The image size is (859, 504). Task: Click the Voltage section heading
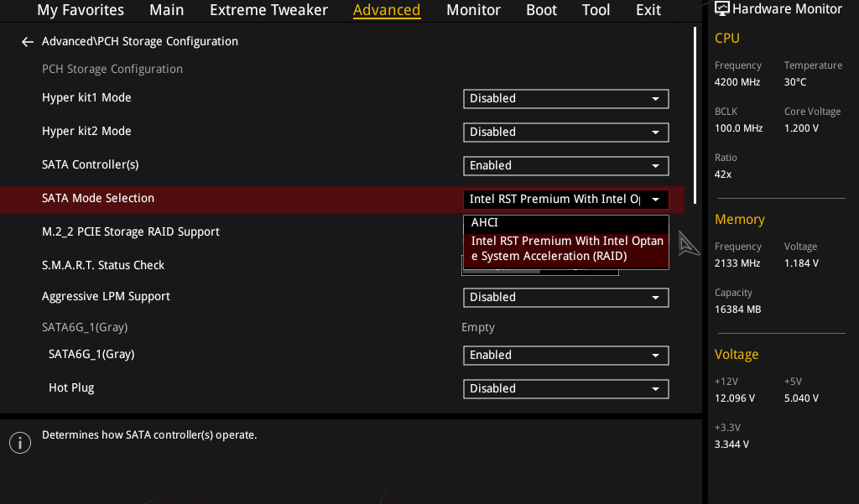pyautogui.click(x=737, y=355)
